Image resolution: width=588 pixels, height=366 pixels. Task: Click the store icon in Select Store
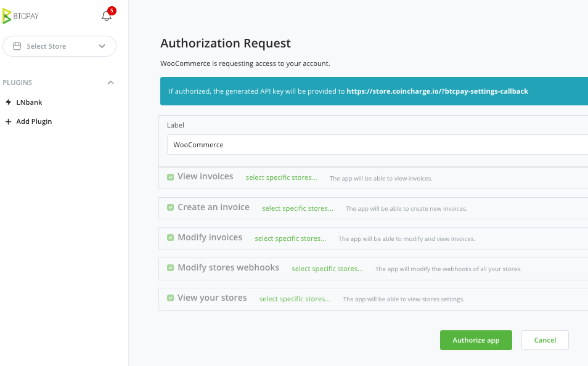click(x=17, y=46)
